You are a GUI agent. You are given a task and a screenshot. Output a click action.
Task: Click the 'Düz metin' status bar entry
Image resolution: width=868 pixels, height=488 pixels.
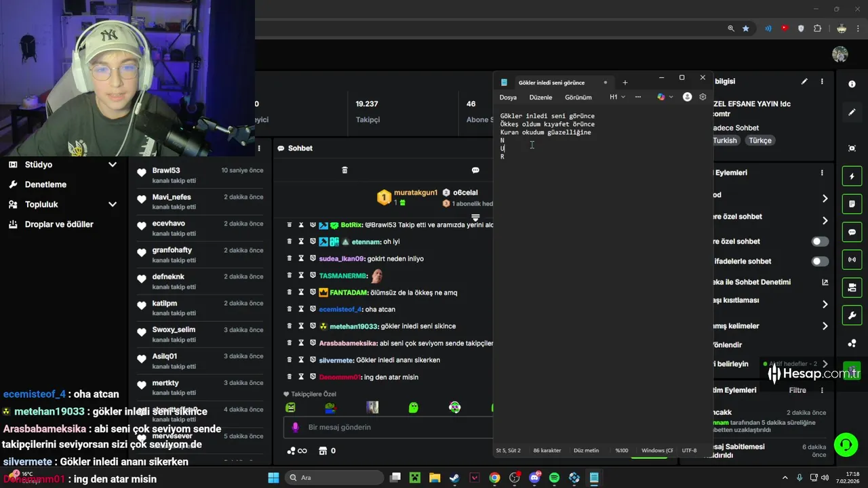tap(586, 450)
